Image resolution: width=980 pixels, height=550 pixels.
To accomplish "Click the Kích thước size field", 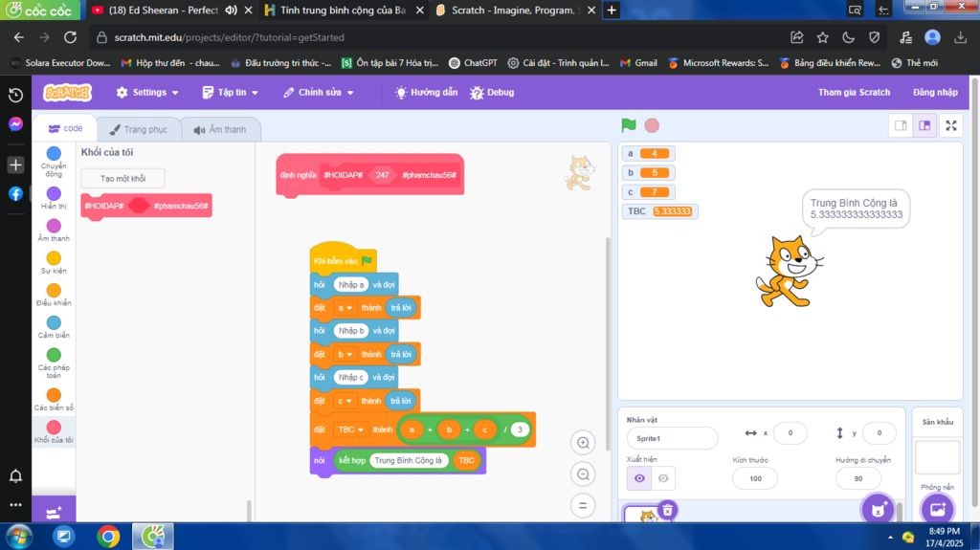I will coord(755,479).
